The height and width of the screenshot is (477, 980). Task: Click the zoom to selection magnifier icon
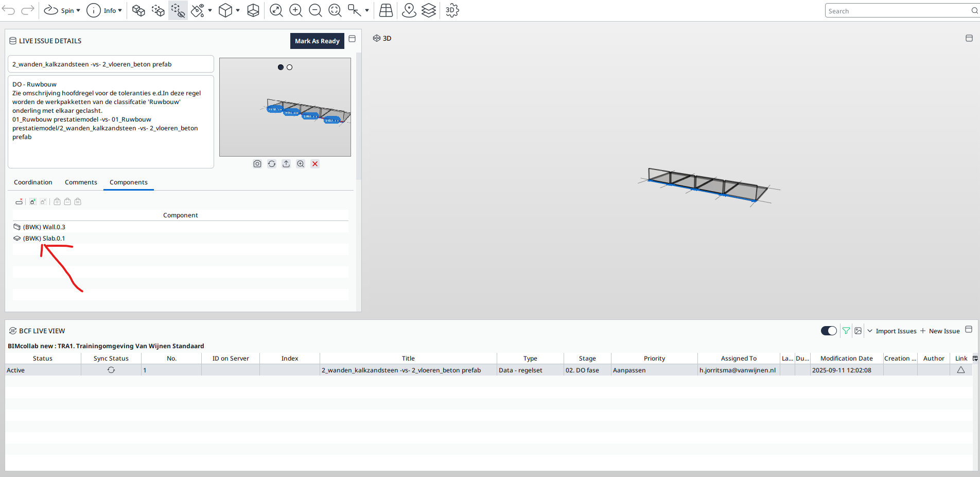click(335, 10)
